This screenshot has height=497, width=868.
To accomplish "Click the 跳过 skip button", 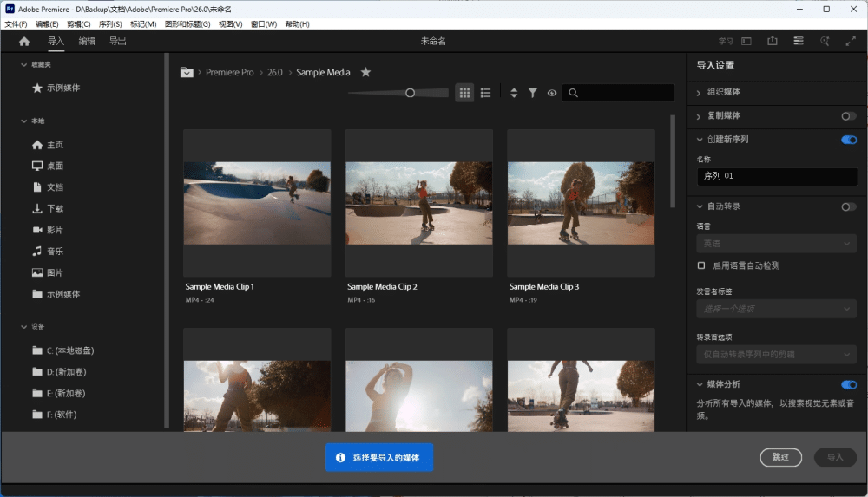I will 780,457.
